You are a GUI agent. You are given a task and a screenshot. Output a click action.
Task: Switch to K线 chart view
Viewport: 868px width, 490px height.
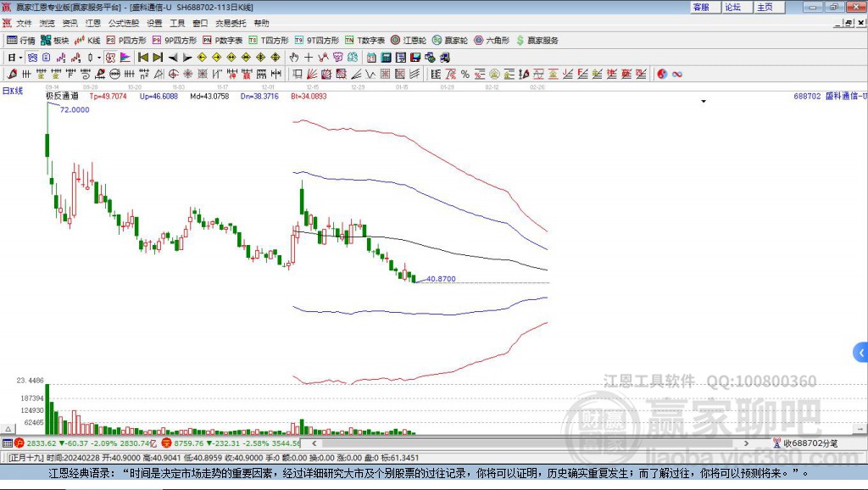click(87, 41)
